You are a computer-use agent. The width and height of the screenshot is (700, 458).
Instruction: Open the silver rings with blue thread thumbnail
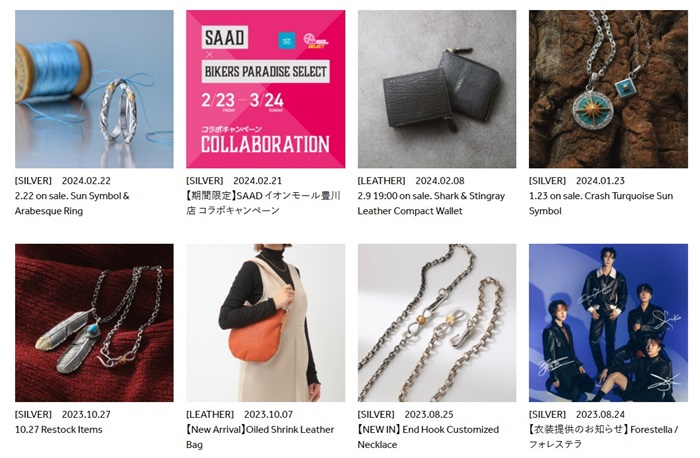(x=94, y=89)
